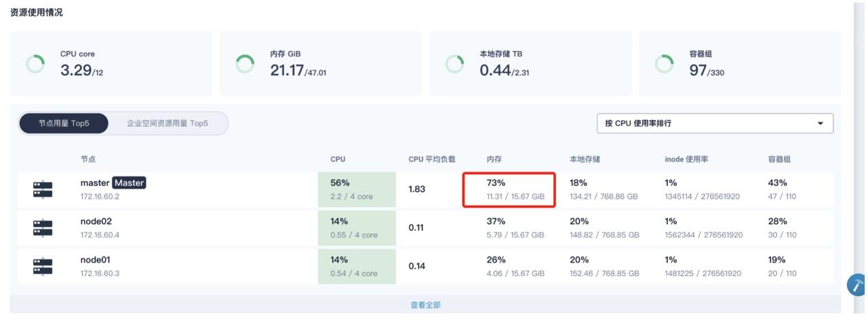Image resolution: width=868 pixels, height=321 pixels.
Task: Click the 14% CPU bar for node02
Action: tap(357, 228)
